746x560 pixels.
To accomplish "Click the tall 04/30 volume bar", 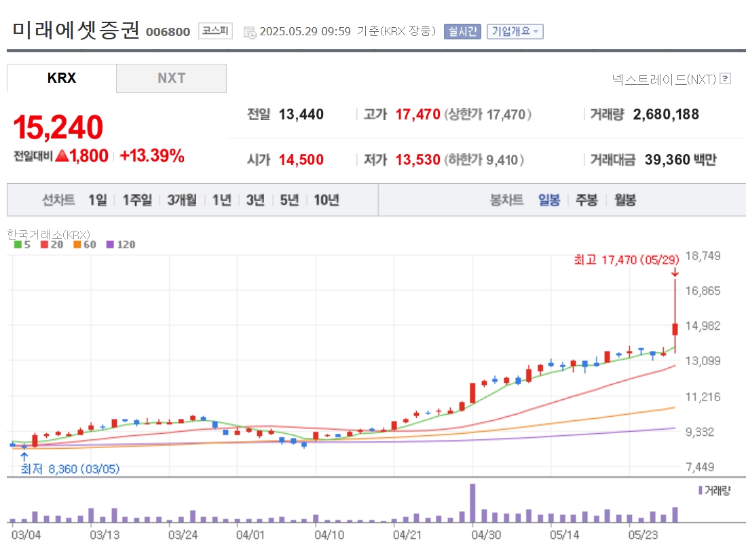I will pos(472,503).
